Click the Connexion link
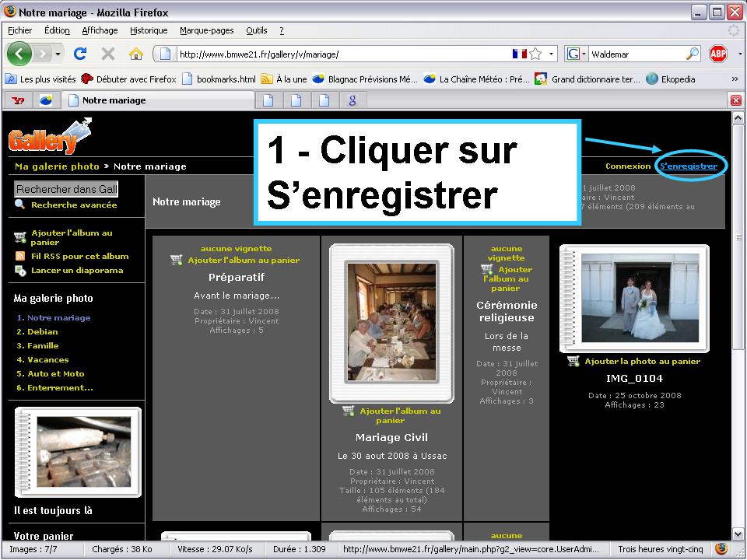Screen dimensions: 747x560 627,166
